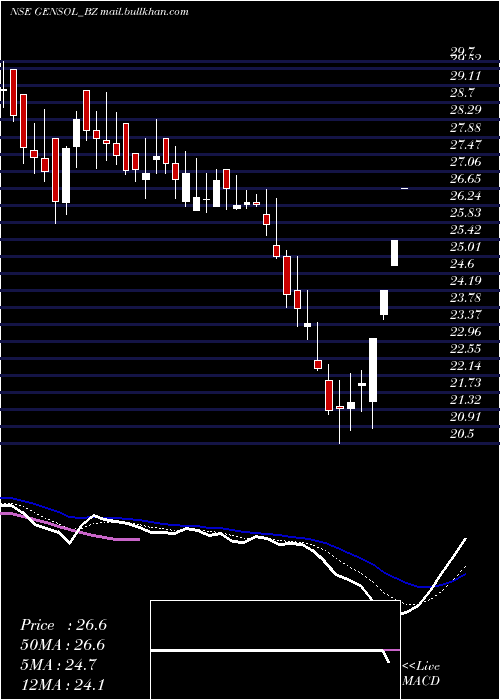
Task: Click the 24.19 price axis label
Action: click(466, 281)
